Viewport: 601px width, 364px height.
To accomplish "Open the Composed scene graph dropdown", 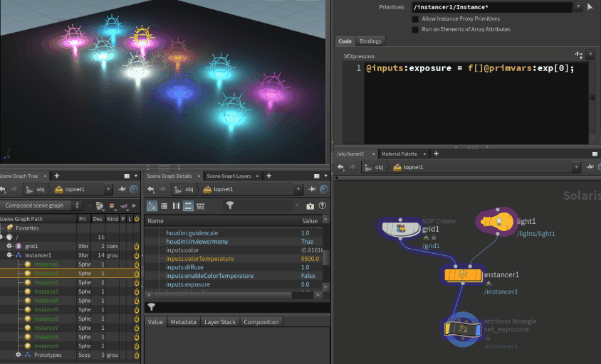I will tap(40, 206).
